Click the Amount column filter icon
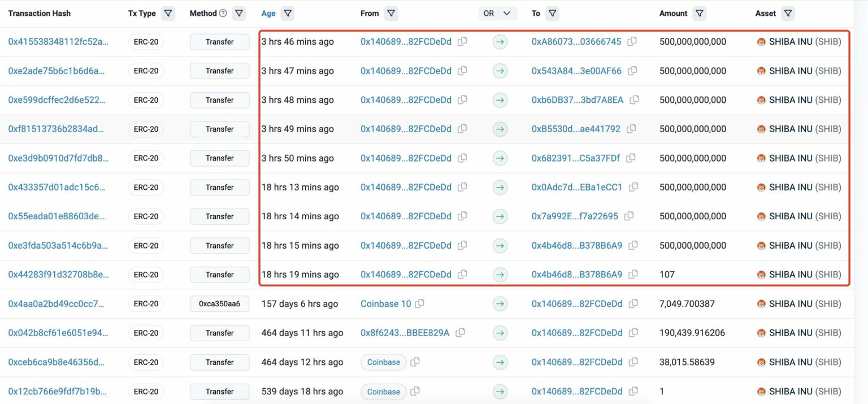868x404 pixels. 700,14
